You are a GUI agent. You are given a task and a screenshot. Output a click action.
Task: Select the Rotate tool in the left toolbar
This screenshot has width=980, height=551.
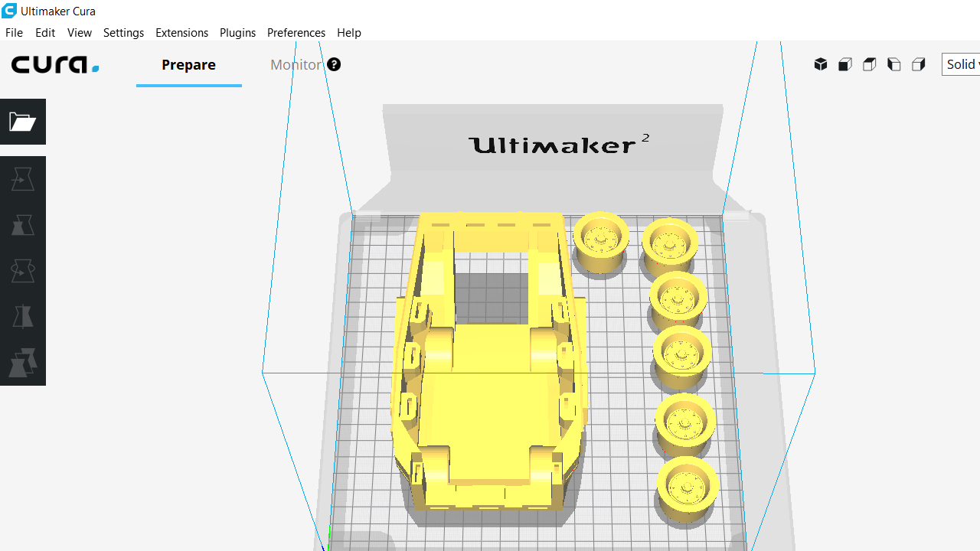tap(23, 271)
